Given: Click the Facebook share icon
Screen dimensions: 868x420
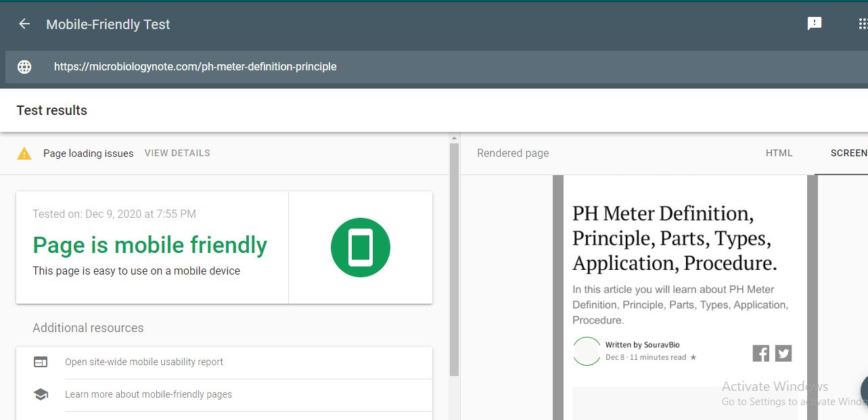Looking at the screenshot, I should pos(761,353).
